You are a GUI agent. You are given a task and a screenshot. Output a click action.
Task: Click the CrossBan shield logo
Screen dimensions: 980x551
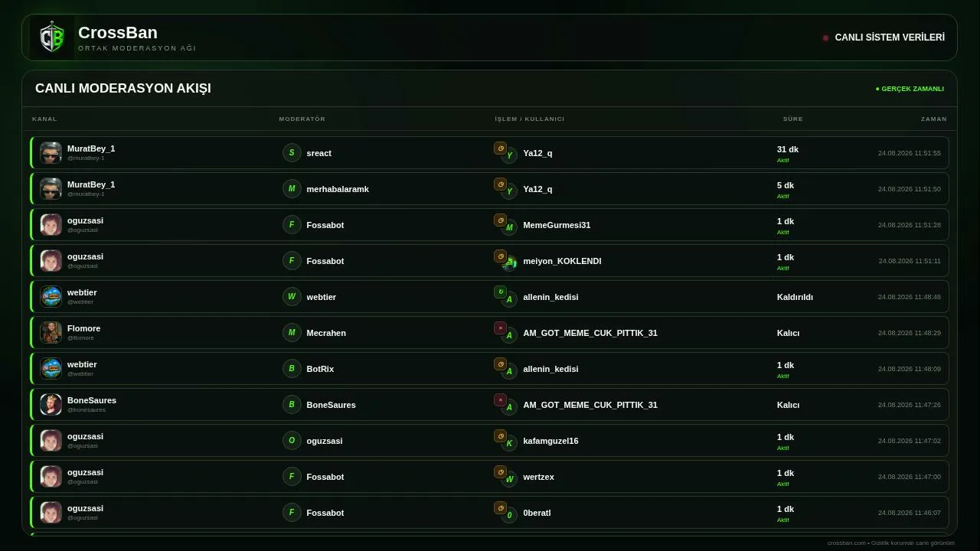click(52, 37)
